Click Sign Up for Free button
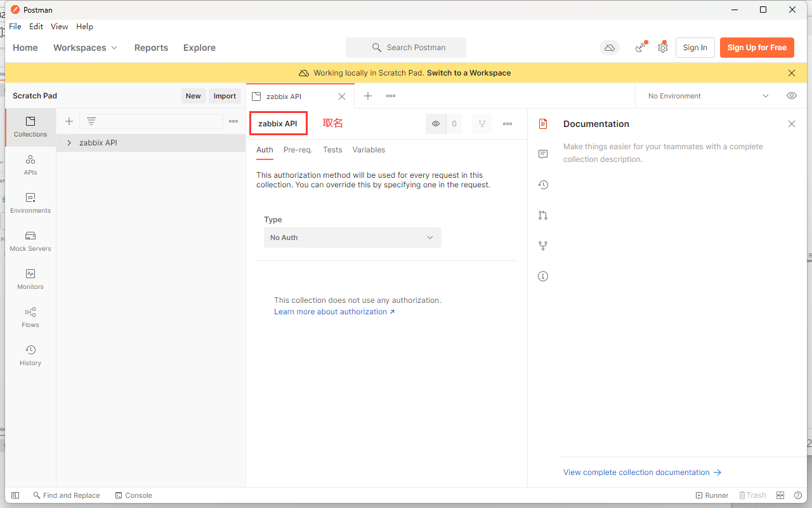Viewport: 812px width, 508px height. click(757, 48)
